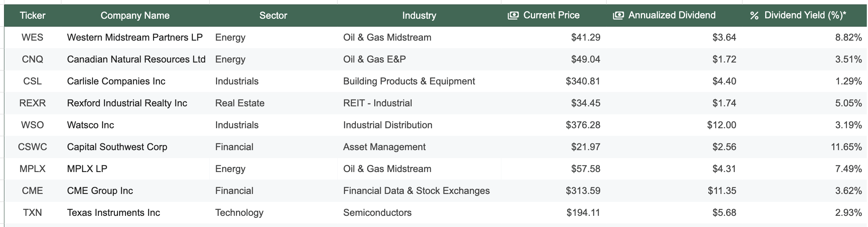Screen dimensions: 868x227
Task: Select the Company Name column header
Action: (135, 16)
